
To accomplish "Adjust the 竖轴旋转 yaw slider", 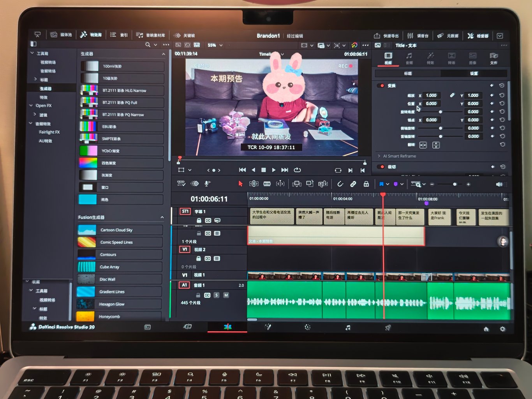I will (440, 136).
